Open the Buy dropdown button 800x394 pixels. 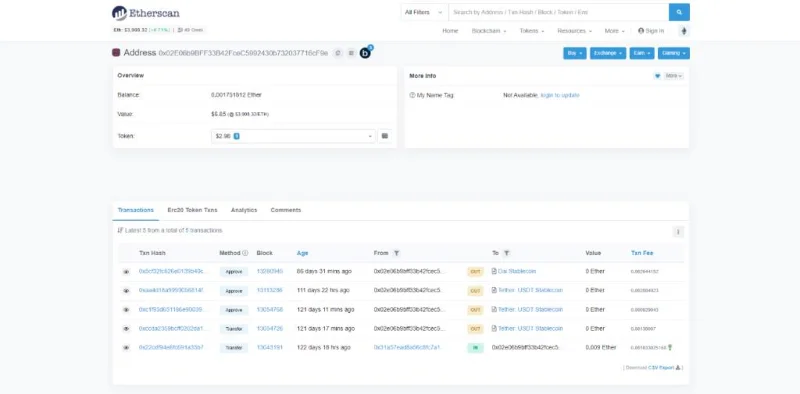pyautogui.click(x=574, y=53)
